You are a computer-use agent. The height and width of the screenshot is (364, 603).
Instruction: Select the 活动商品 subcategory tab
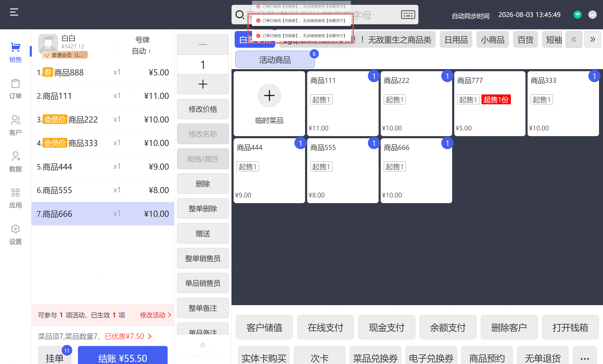coord(275,60)
